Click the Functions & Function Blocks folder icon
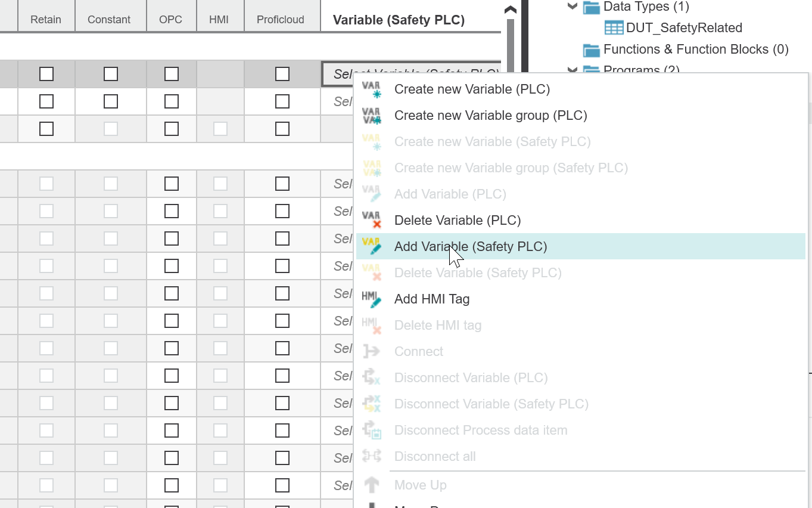This screenshot has height=508, width=812. pos(592,49)
